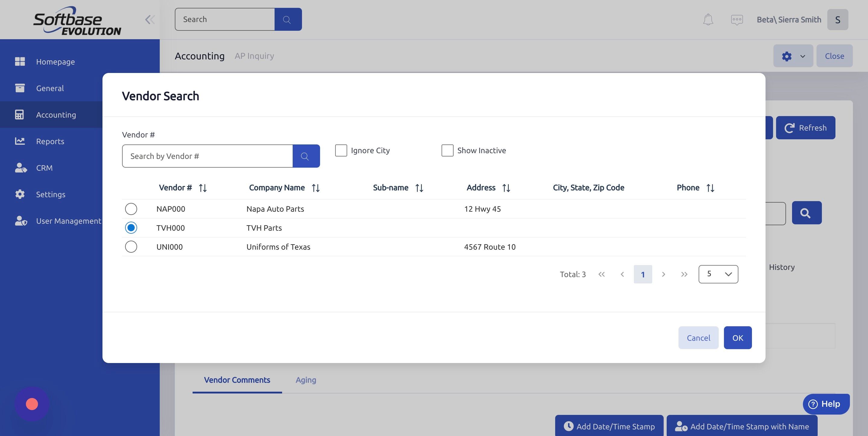Expand the settings gear dropdown near Close
The image size is (868, 436).
(x=793, y=56)
